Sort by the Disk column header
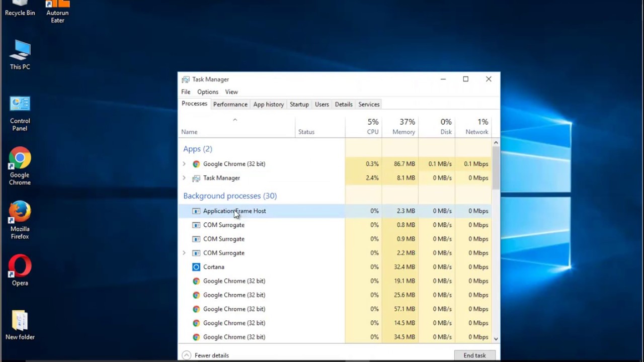The width and height of the screenshot is (644, 362). (437, 127)
